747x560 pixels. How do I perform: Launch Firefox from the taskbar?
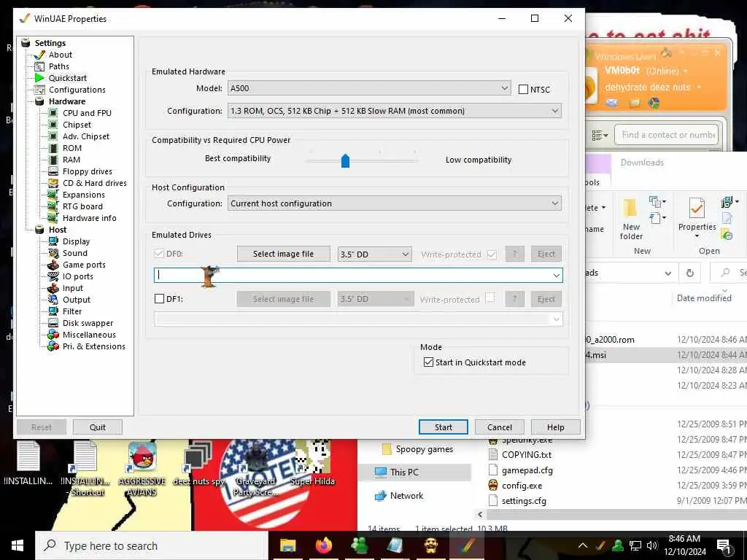(323, 545)
